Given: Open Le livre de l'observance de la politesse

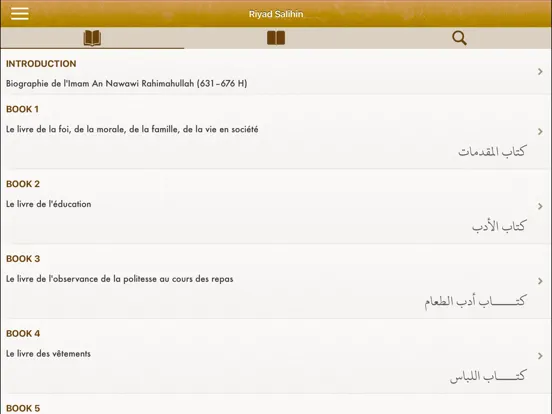Looking at the screenshot, I should point(120,279).
